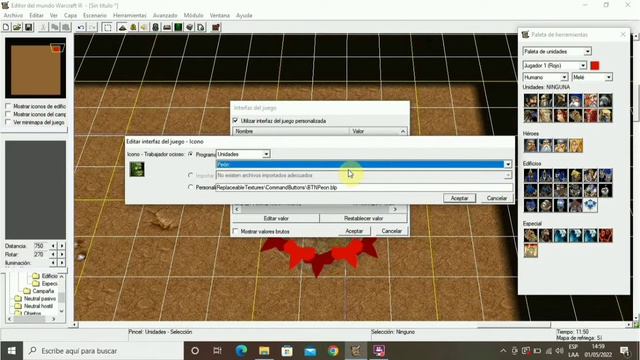The image size is (640, 360).
Task: Click the Copy toolbar icon
Action: click(x=54, y=27)
